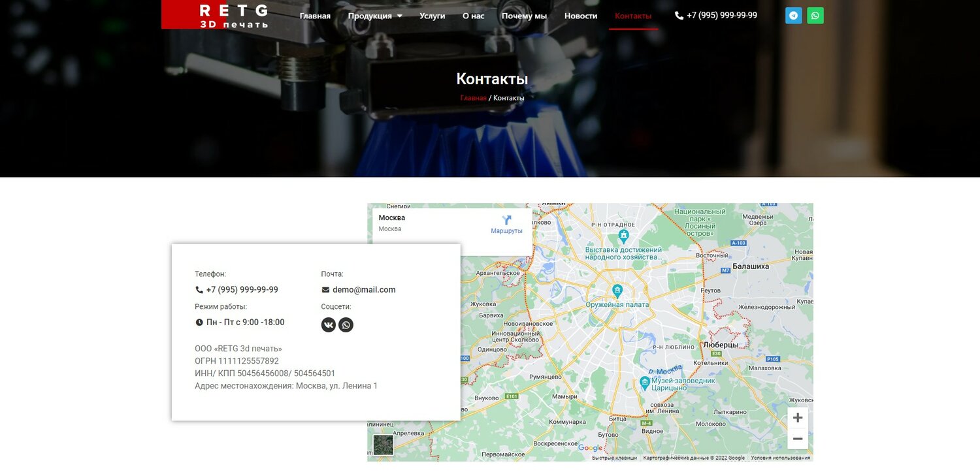Viewport: 980px width, 476px height.
Task: Open the Почему мы menu item
Action: click(x=524, y=16)
